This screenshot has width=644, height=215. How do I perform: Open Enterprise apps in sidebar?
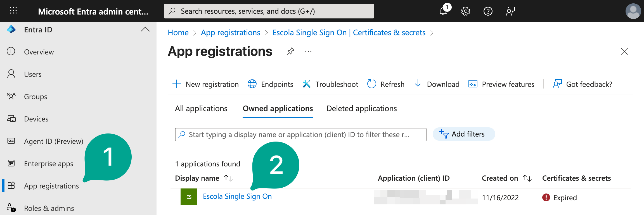pos(49,164)
